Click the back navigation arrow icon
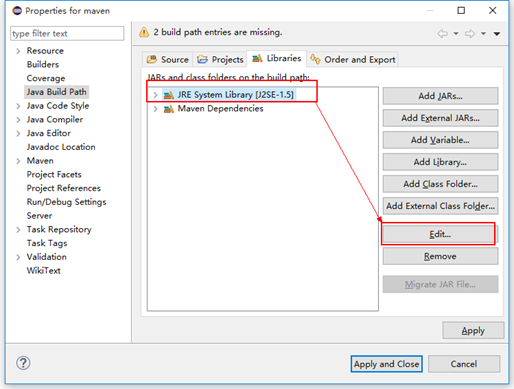The width and height of the screenshot is (514, 389). pos(443,33)
